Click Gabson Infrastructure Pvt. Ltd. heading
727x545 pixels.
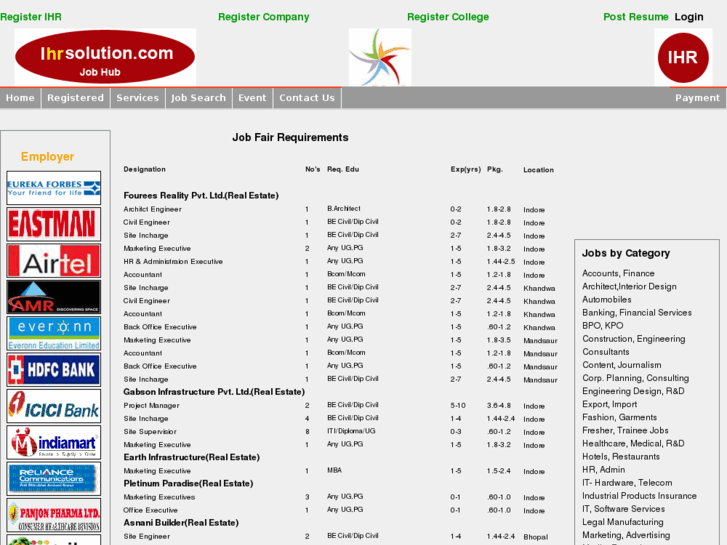(214, 392)
